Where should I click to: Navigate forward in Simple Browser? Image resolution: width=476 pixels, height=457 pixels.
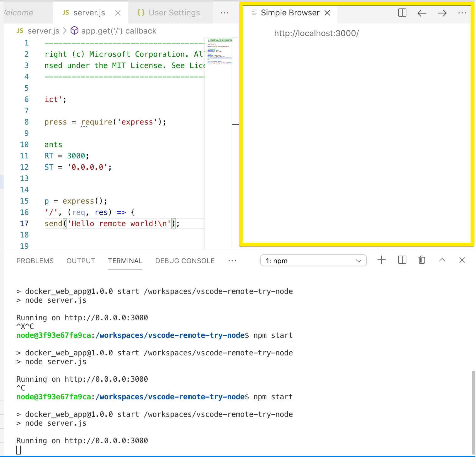pyautogui.click(x=442, y=13)
